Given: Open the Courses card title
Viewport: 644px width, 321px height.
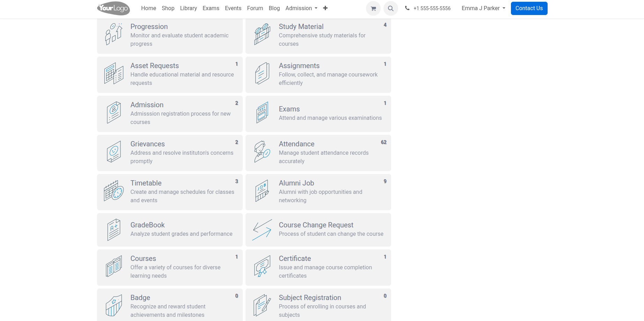Looking at the screenshot, I should tap(143, 258).
